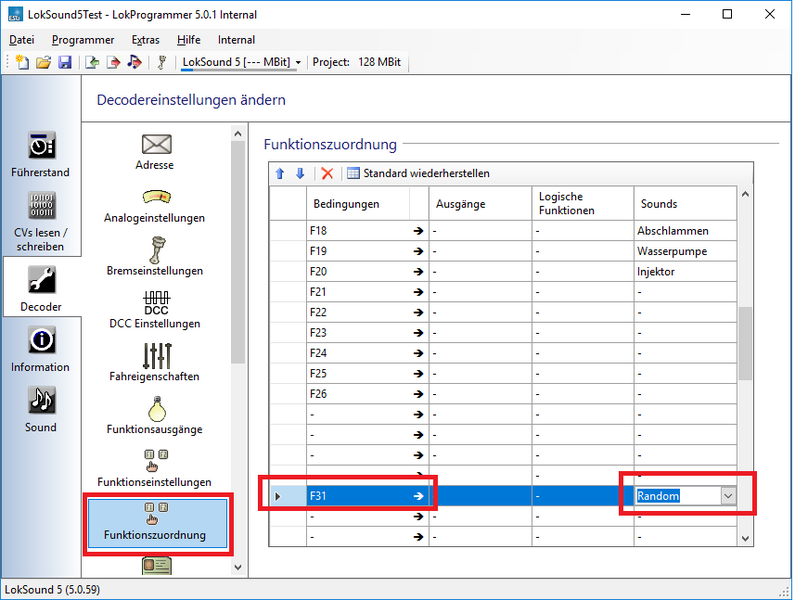Open Funktionsausgänge settings page

[155, 415]
